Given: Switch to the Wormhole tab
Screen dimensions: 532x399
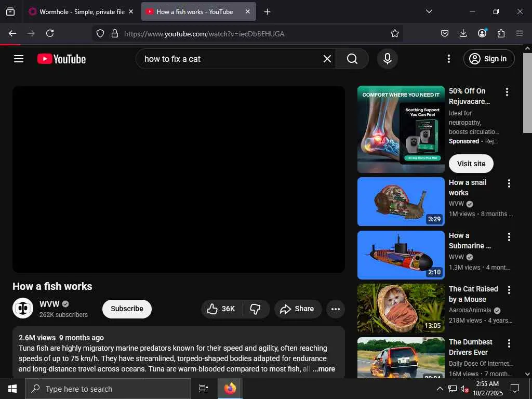Looking at the screenshot, I should click(x=82, y=11).
